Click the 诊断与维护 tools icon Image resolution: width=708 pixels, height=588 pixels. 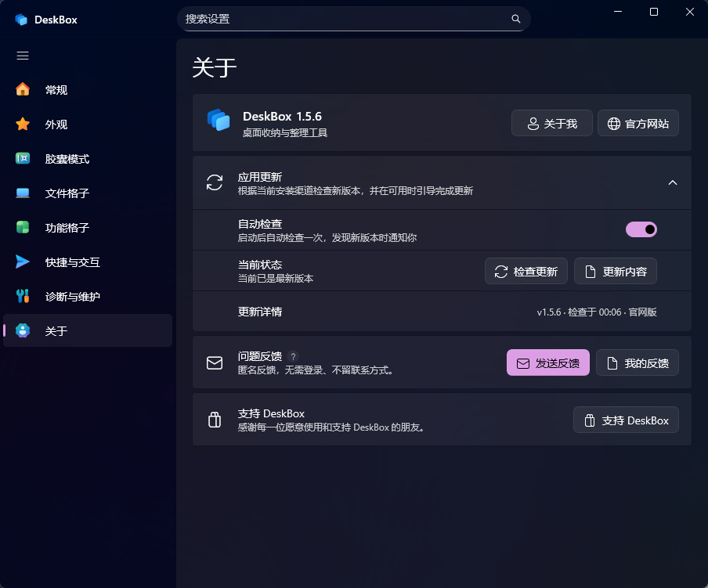[x=23, y=296]
